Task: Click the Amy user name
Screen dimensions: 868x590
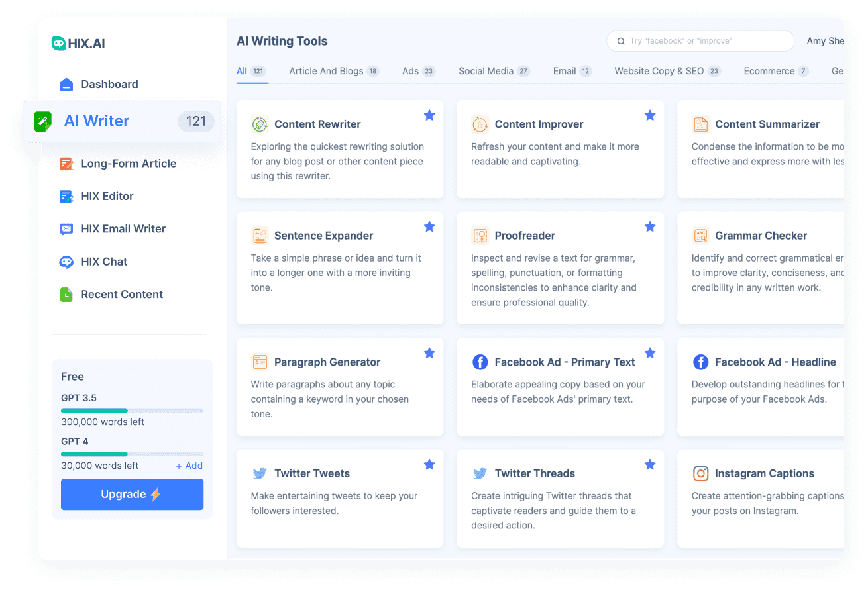Action: pyautogui.click(x=825, y=41)
